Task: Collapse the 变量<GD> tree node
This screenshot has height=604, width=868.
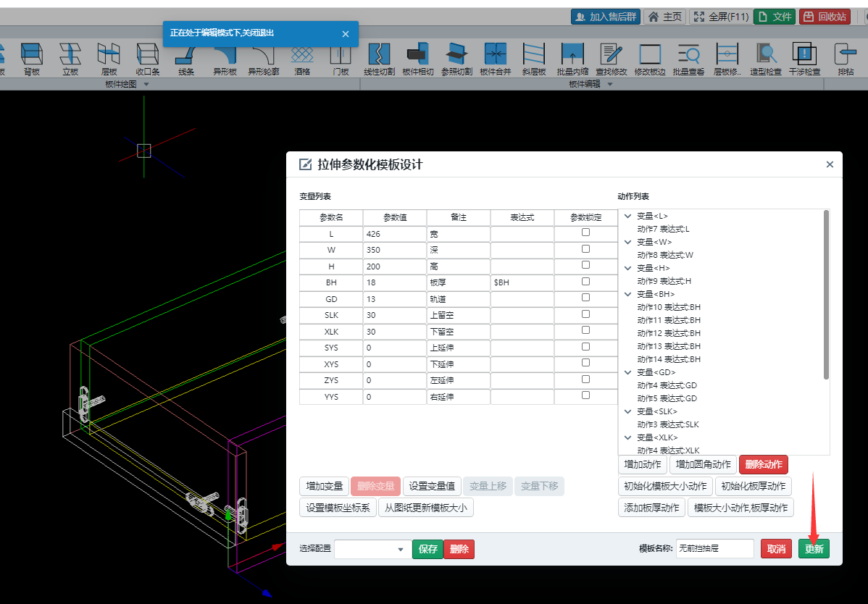Action: click(627, 372)
